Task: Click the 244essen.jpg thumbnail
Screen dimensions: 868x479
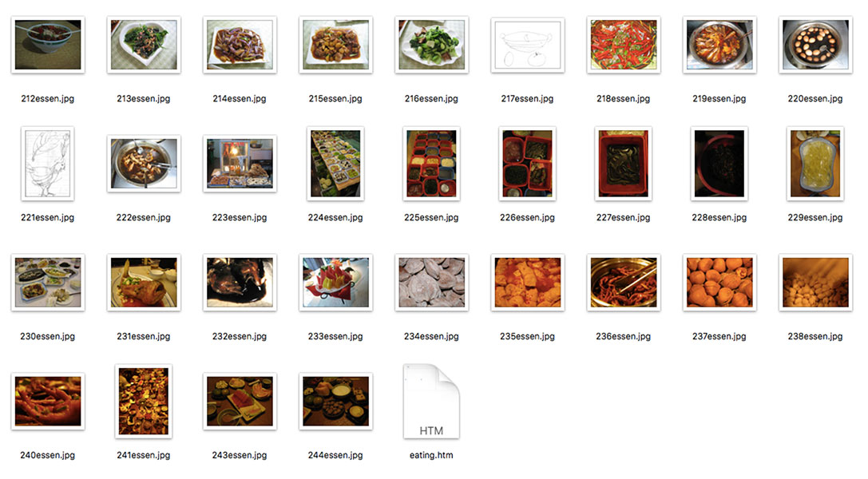Action: point(335,401)
